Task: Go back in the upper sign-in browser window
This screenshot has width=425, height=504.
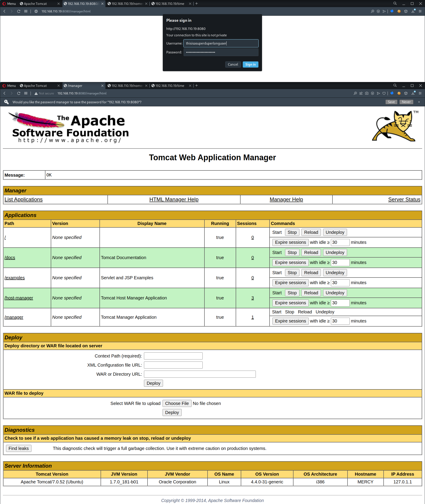Action: 4,11
